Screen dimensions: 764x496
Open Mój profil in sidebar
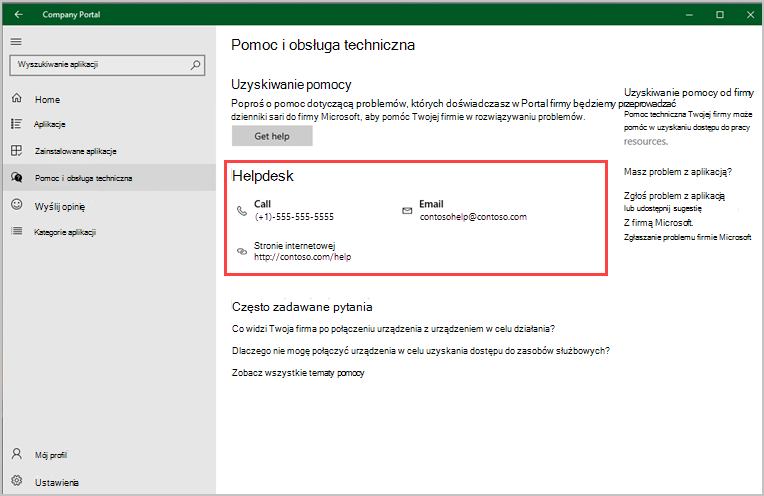(x=109, y=455)
